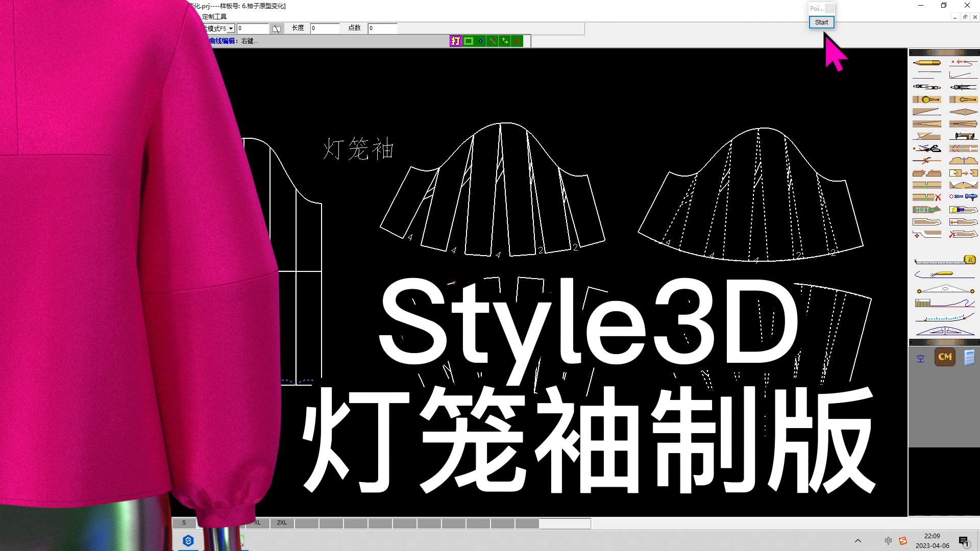Image resolution: width=980 pixels, height=551 pixels.
Task: Select the double compass tool
Action: pyautogui.click(x=926, y=87)
